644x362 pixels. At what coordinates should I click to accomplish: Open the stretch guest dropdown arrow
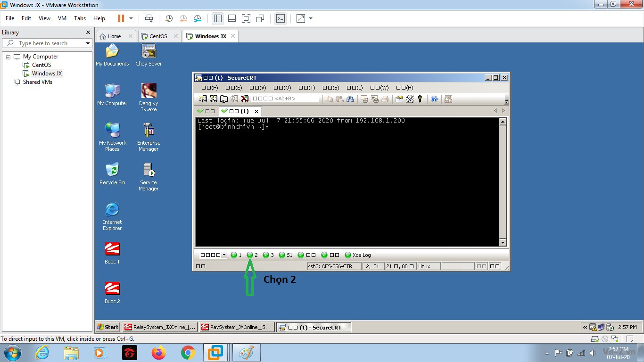(311, 18)
